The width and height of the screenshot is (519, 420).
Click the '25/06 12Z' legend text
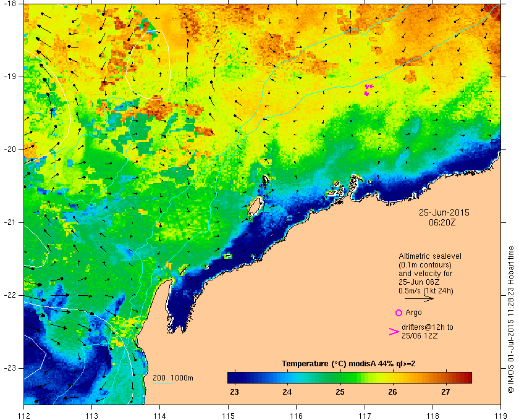point(420,335)
